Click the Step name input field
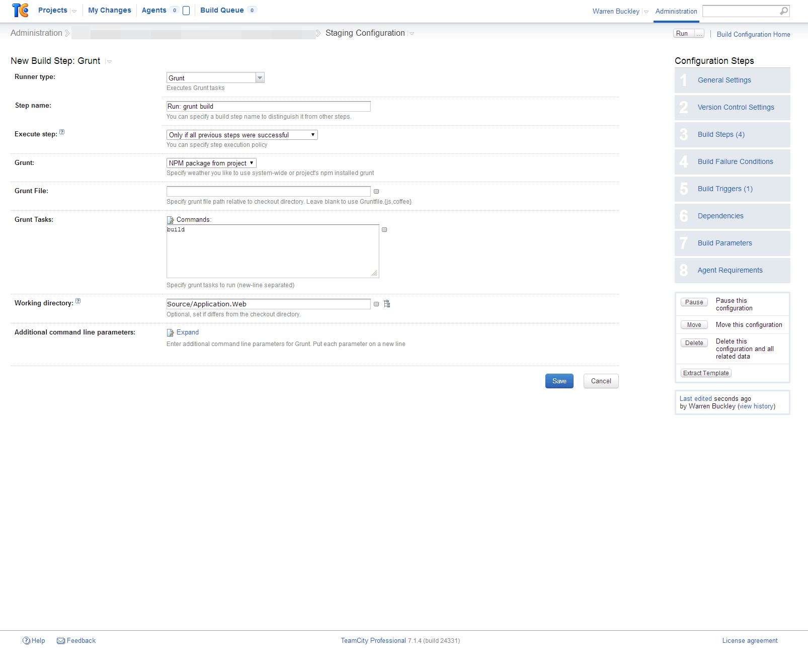808x672 pixels. point(268,106)
